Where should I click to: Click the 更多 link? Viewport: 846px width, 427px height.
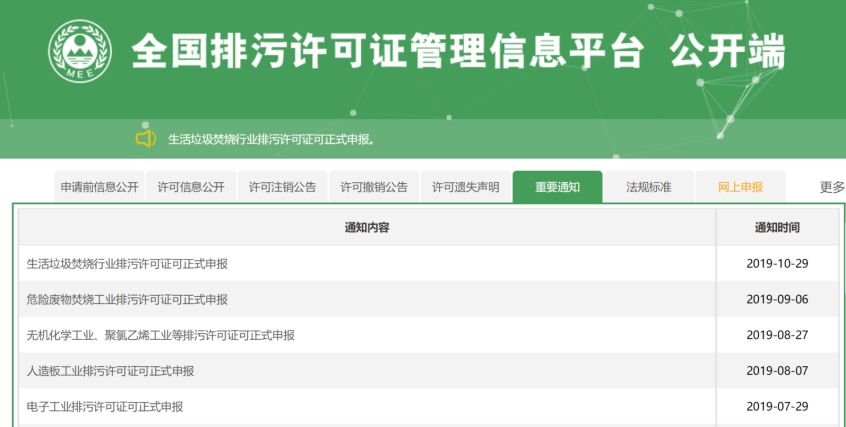click(x=832, y=187)
